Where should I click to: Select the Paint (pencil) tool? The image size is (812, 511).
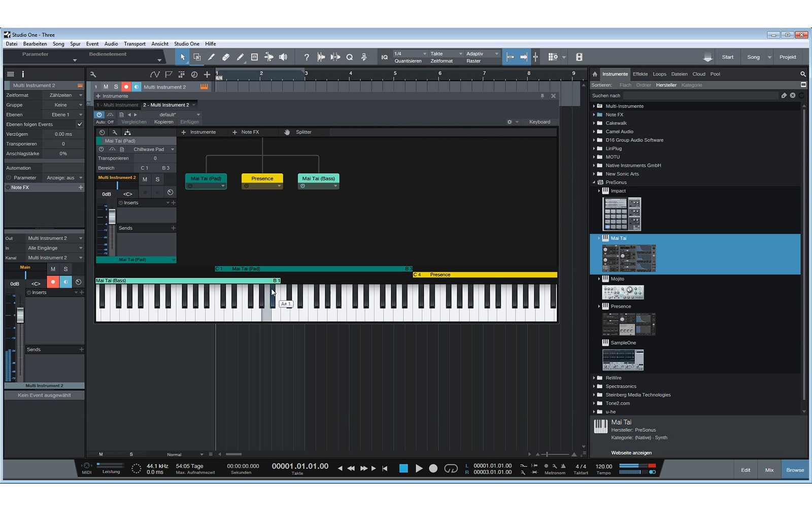click(x=240, y=57)
